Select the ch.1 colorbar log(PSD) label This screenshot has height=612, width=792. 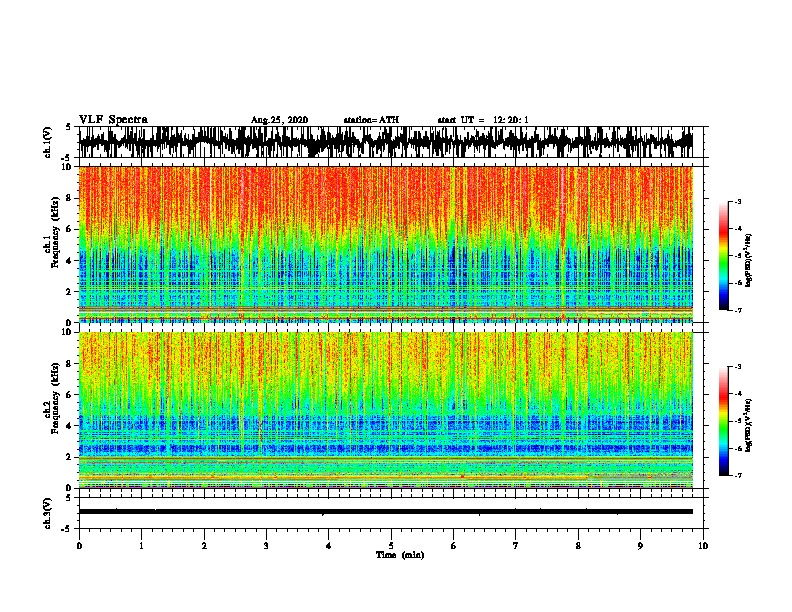(x=749, y=260)
